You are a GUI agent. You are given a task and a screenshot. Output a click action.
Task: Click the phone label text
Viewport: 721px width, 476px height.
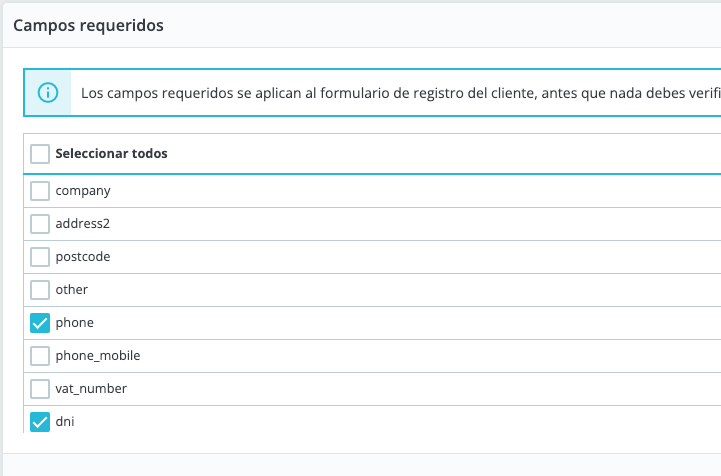[x=75, y=323]
